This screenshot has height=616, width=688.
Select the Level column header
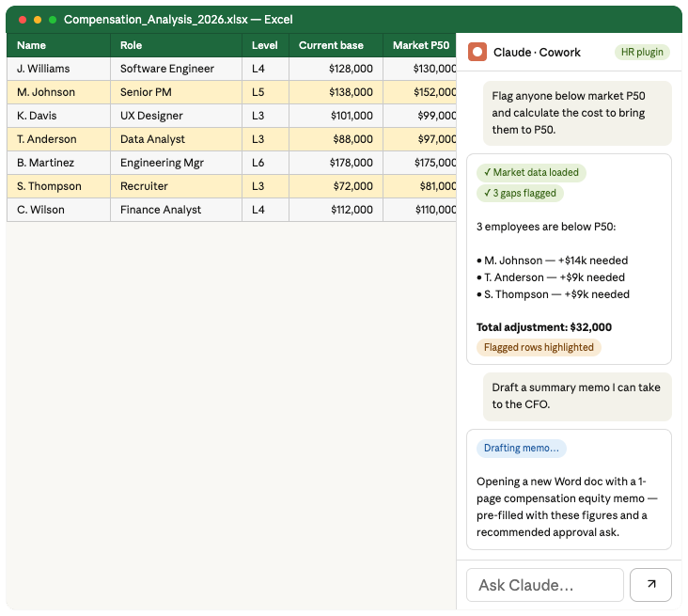[x=265, y=45]
